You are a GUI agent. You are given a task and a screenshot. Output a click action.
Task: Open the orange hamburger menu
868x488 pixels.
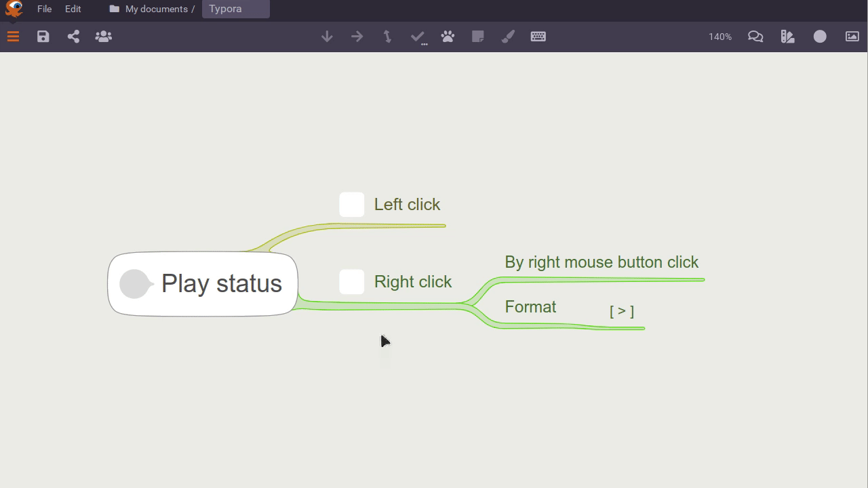(x=13, y=37)
